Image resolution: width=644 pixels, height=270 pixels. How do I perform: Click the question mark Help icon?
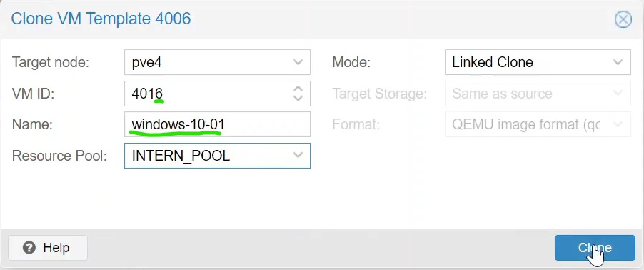[x=29, y=248]
